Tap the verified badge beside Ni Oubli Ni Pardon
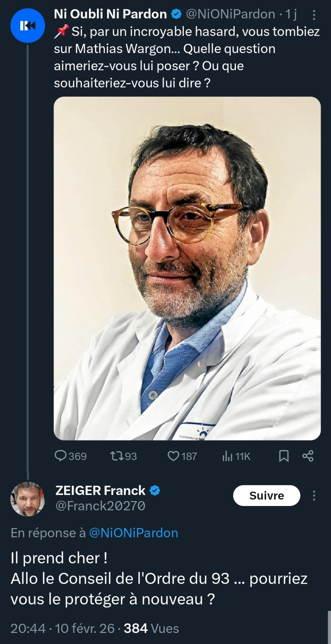The image size is (331, 644). [x=176, y=14]
